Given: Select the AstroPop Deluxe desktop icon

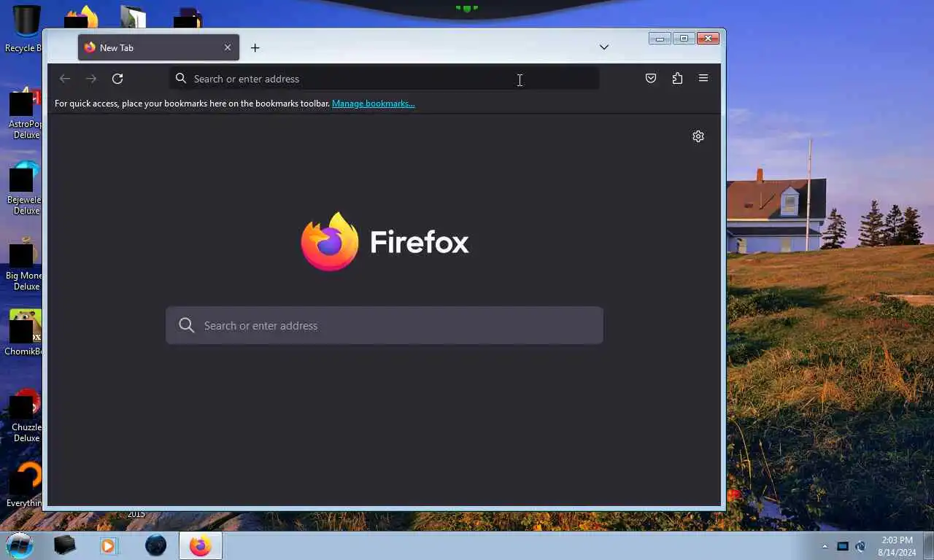Looking at the screenshot, I should 25,113.
